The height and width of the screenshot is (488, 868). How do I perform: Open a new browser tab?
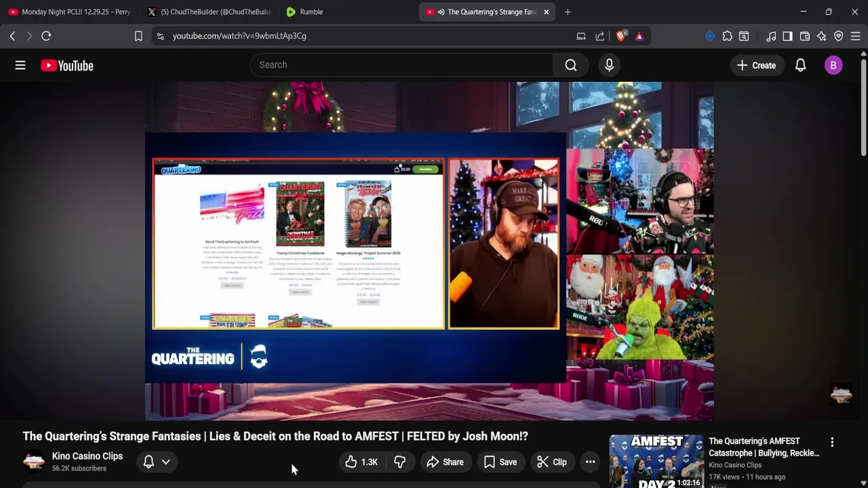click(568, 12)
